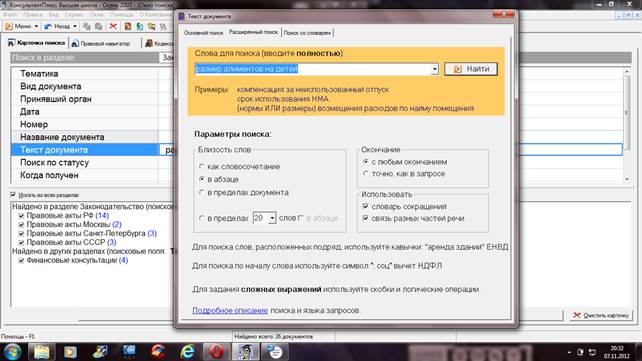Switch to 'Расширенный поиск' tab
Screen dimensions: 642x361
coord(253,32)
